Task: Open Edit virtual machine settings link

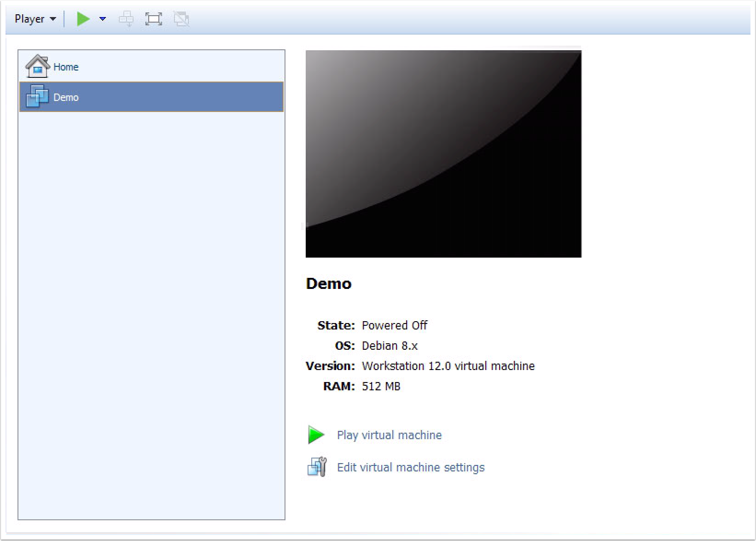Action: point(411,467)
